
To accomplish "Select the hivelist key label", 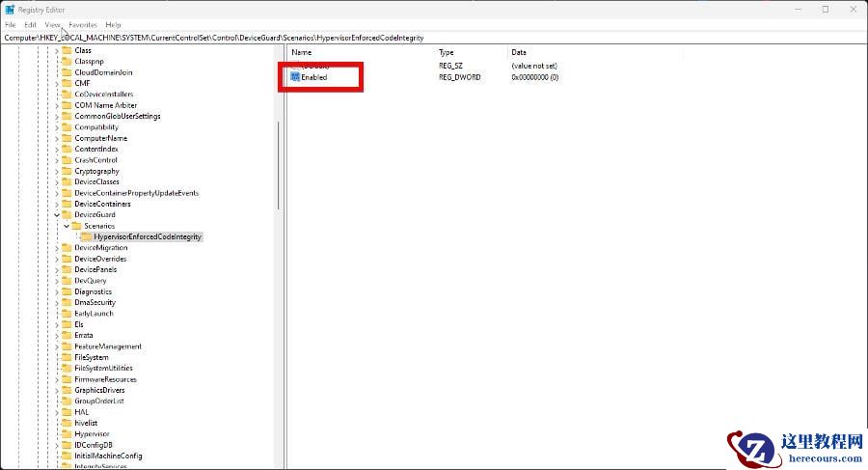I will click(86, 423).
